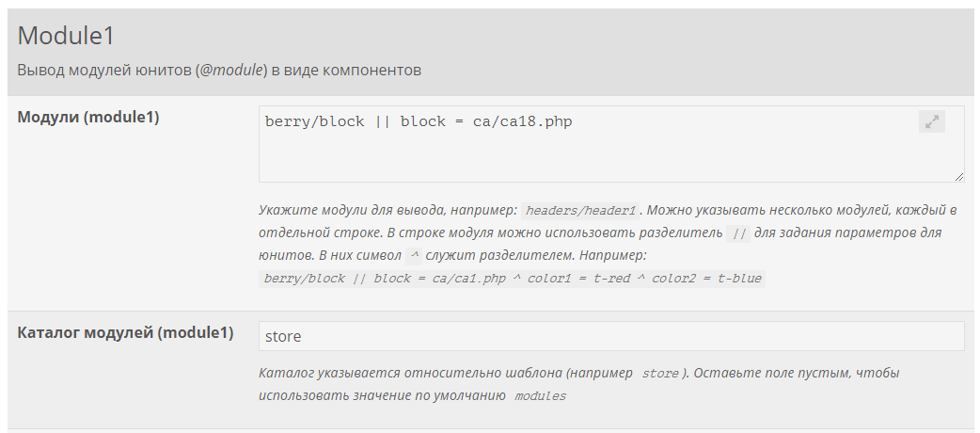The width and height of the screenshot is (980, 433).
Task: Click the Module1 section heading
Action: click(66, 36)
